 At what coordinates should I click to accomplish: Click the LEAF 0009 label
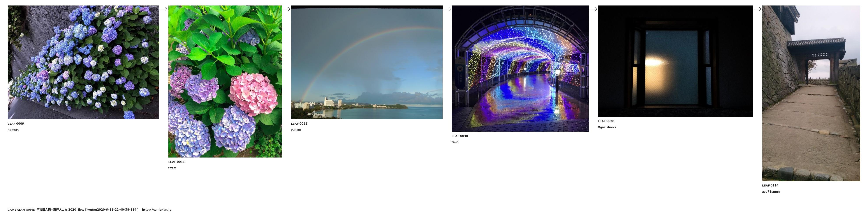16,124
